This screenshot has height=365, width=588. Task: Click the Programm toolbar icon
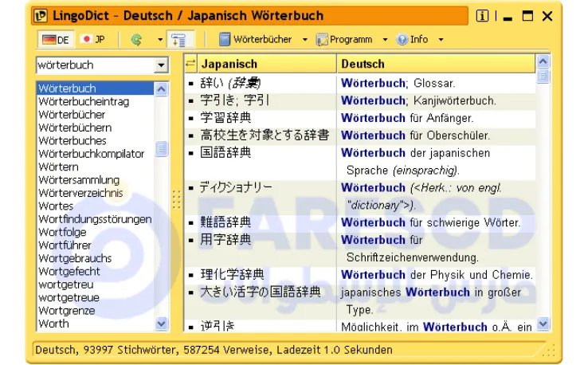point(323,39)
